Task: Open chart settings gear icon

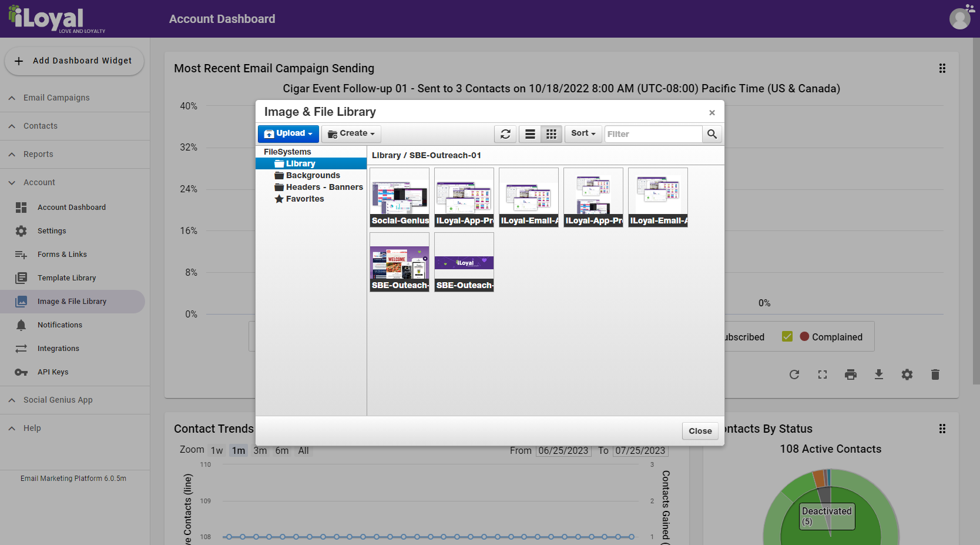Action: [x=907, y=375]
